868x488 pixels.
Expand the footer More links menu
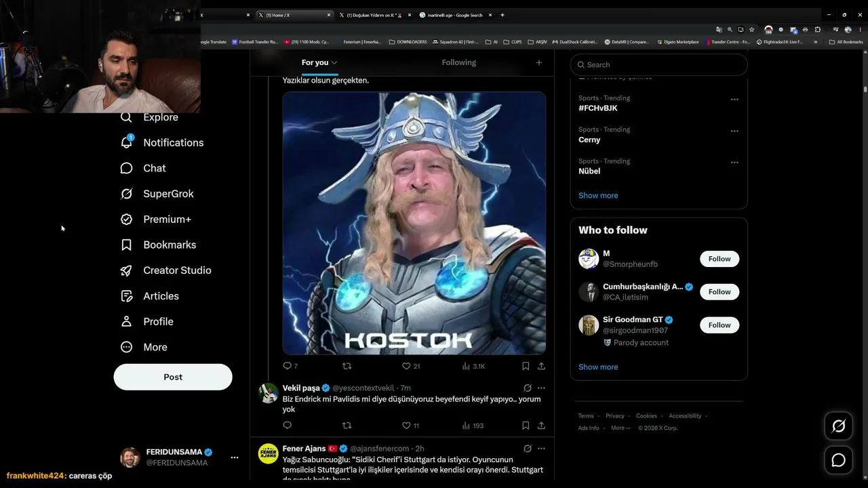point(620,428)
